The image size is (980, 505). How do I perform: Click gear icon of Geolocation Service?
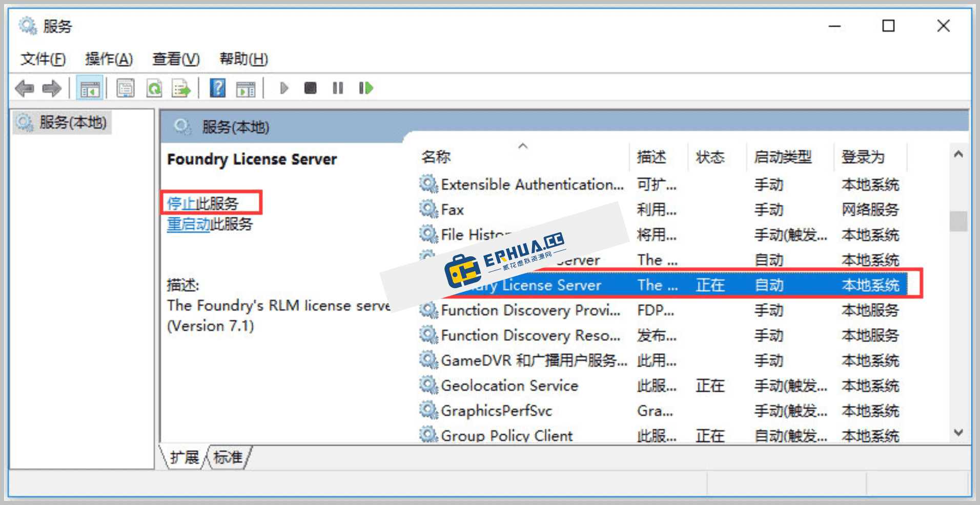click(x=428, y=385)
